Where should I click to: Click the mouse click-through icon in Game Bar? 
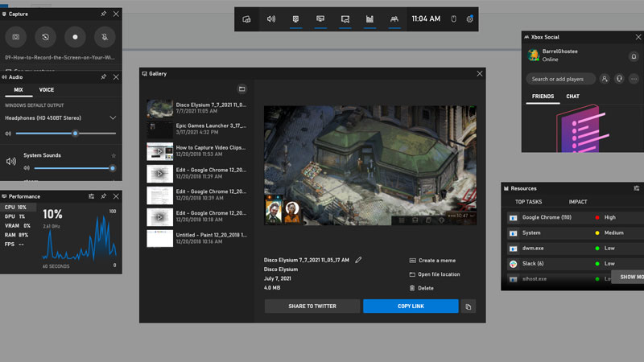(x=453, y=19)
